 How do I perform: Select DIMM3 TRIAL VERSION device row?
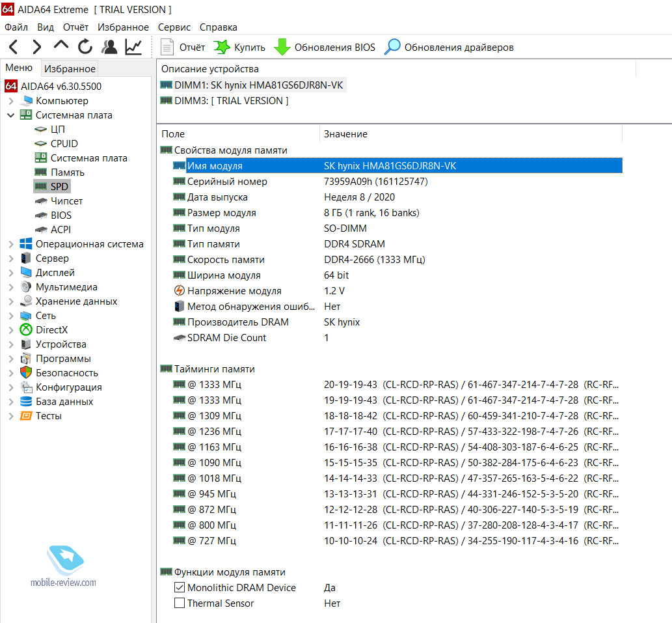(224, 101)
